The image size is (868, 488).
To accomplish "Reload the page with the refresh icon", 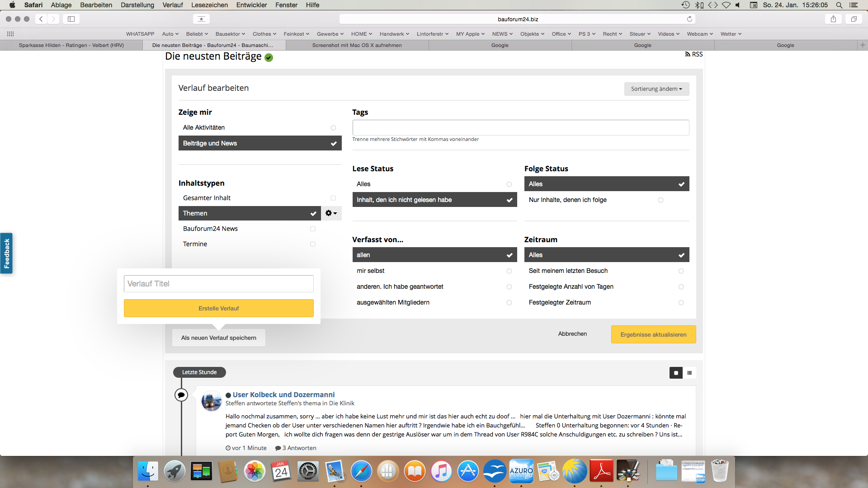I will (x=689, y=19).
